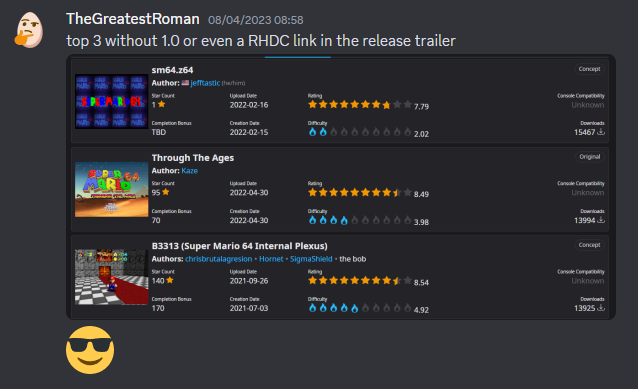
Task: Click the upload date 2022-02-16
Action: pyautogui.click(x=249, y=105)
